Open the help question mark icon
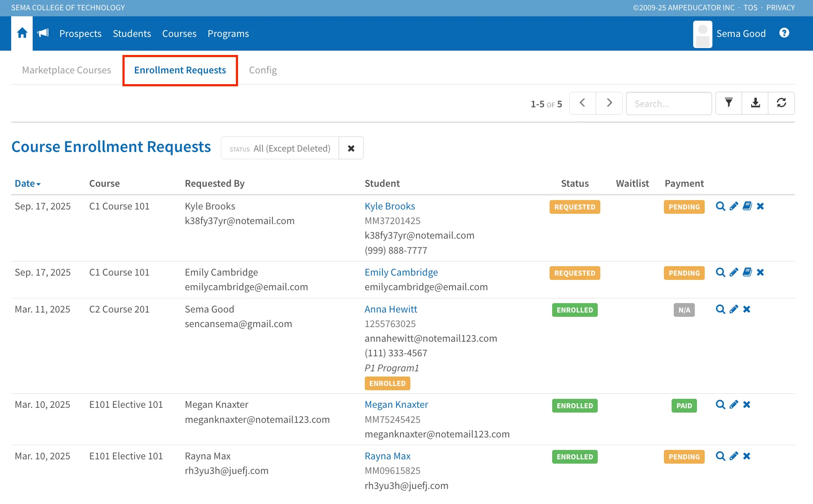 784,33
